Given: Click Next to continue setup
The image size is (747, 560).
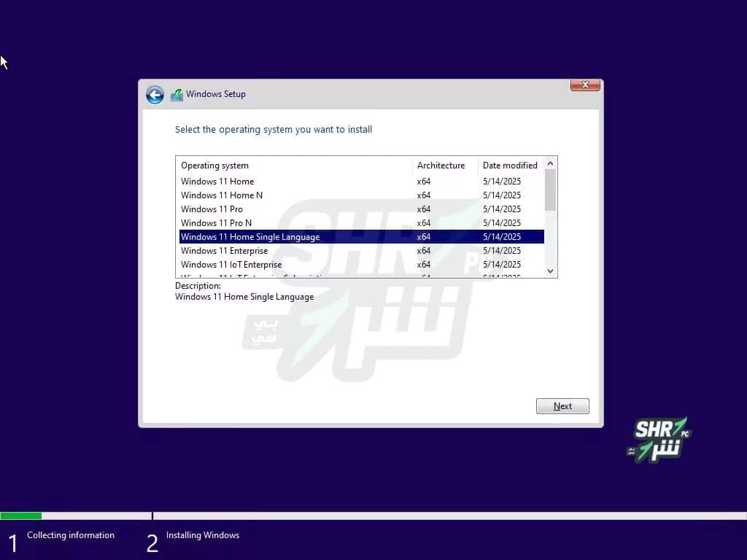Looking at the screenshot, I should pos(562,406).
